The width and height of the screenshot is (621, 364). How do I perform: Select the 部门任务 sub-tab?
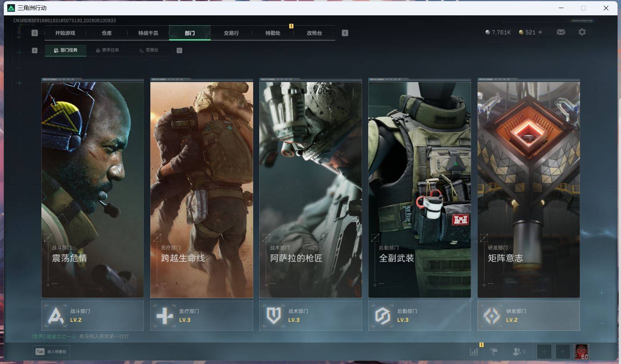[x=66, y=50]
